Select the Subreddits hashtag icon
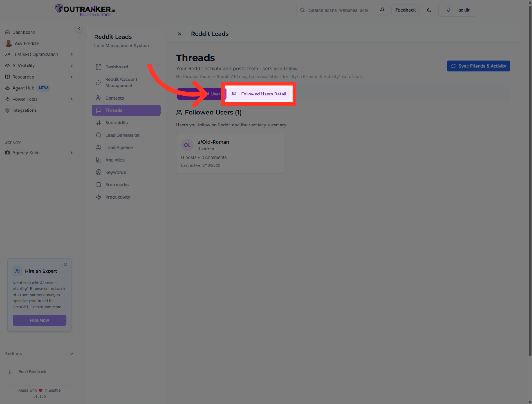Image resolution: width=532 pixels, height=404 pixels. pyautogui.click(x=98, y=122)
